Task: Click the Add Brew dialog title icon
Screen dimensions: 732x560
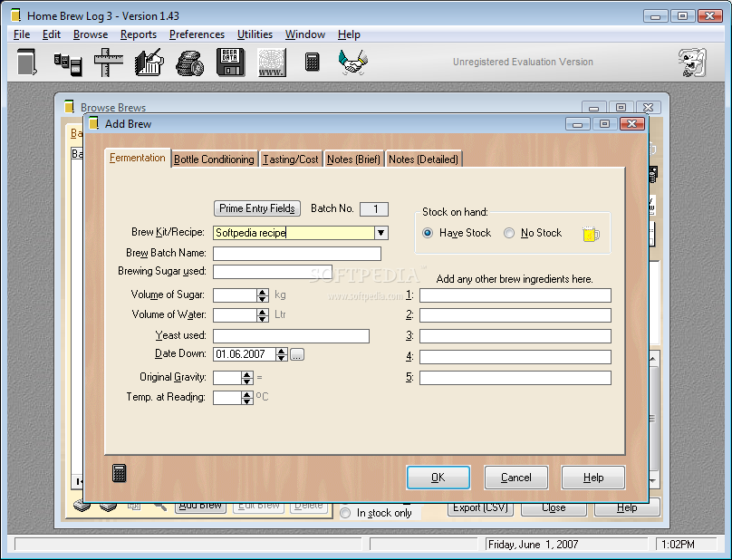Action: click(94, 124)
